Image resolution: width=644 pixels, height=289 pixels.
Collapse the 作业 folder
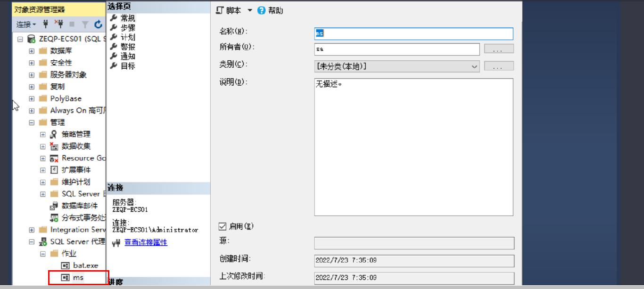click(x=43, y=254)
